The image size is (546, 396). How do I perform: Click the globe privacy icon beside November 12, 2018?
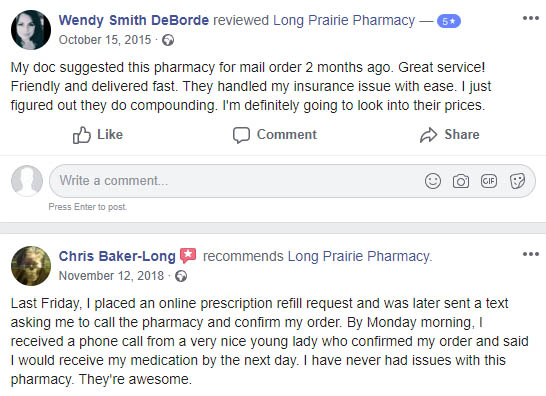point(181,276)
